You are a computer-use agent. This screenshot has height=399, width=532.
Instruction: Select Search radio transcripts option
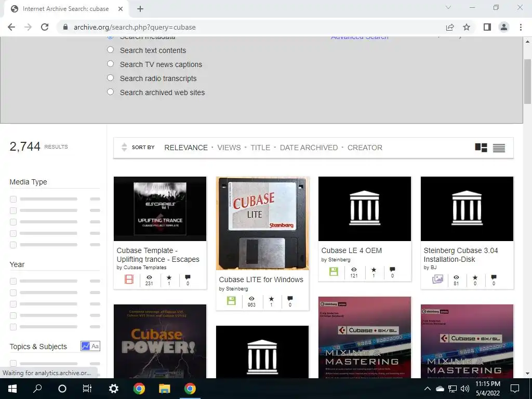110,78
